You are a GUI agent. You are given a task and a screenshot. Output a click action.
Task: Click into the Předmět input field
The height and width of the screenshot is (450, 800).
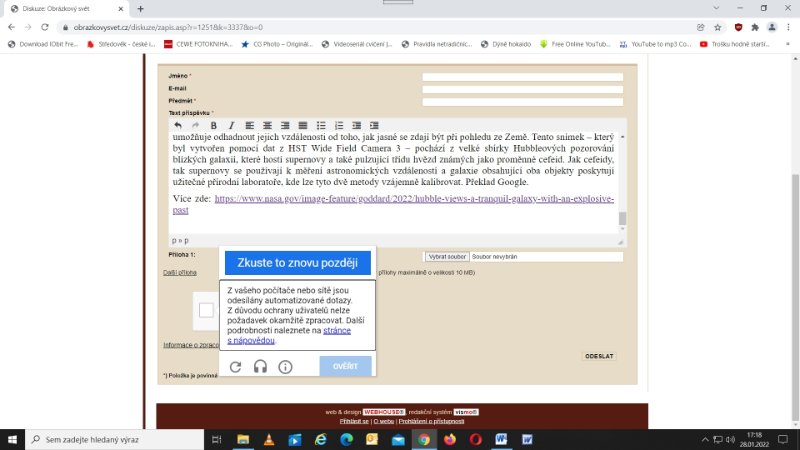pos(522,102)
